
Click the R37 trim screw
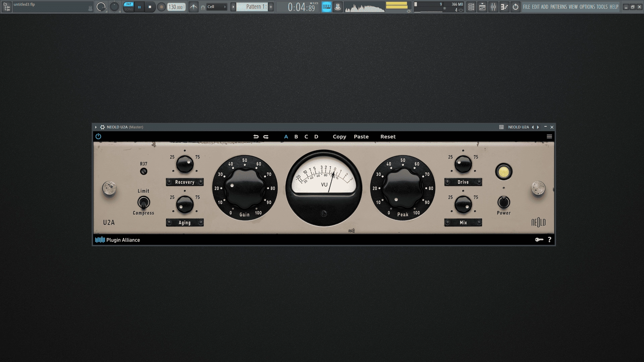144,171
